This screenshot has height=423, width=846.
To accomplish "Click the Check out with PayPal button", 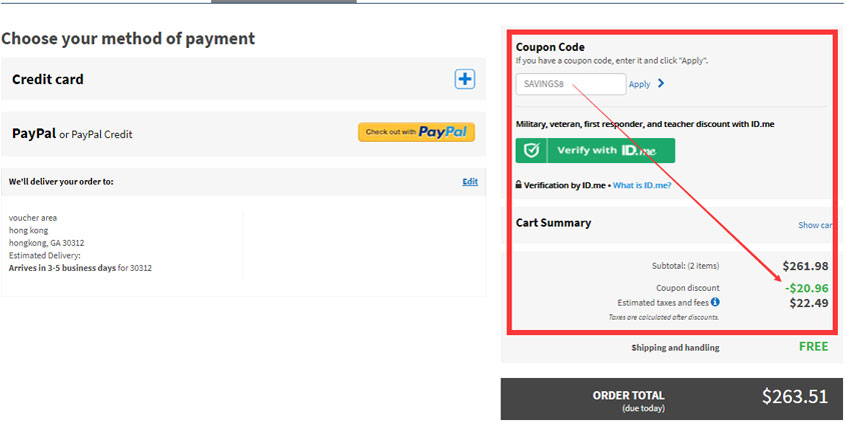I will pos(416,132).
